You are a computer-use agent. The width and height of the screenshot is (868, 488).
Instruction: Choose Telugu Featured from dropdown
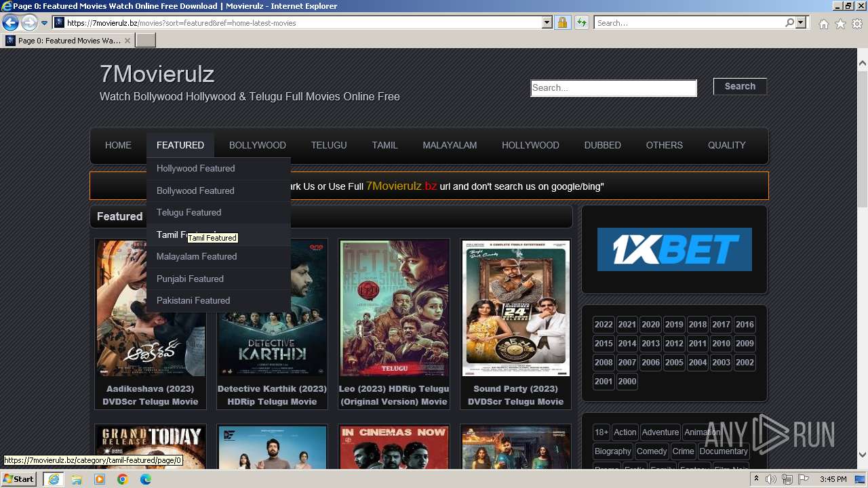point(218,212)
